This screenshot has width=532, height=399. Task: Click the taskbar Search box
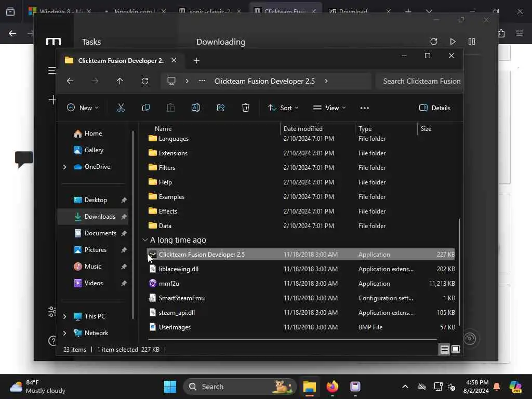pyautogui.click(x=240, y=387)
